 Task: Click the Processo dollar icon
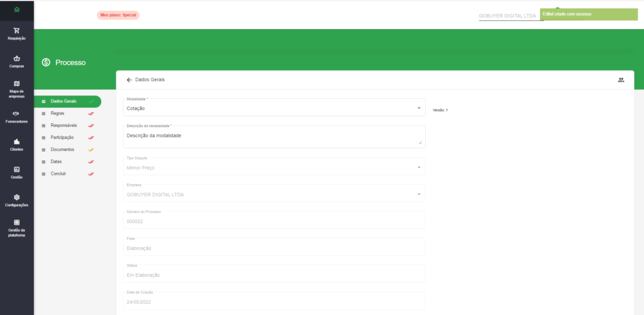(x=46, y=63)
